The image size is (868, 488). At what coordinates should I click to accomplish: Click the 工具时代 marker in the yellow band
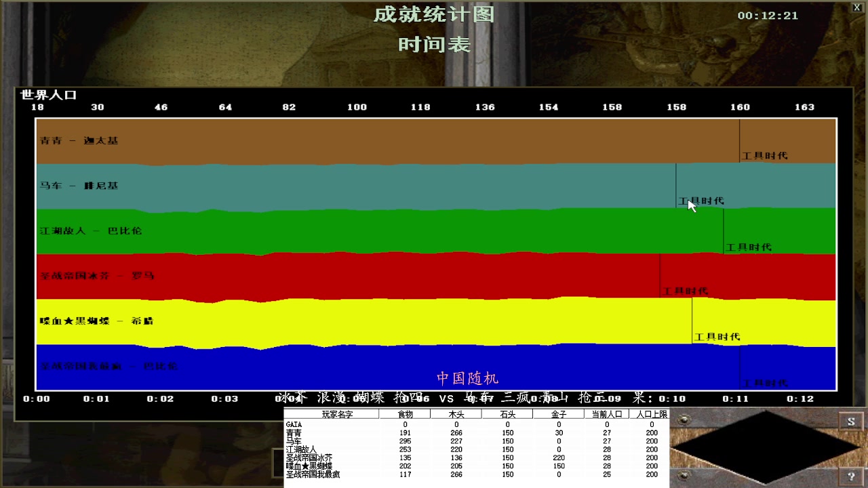pos(717,337)
